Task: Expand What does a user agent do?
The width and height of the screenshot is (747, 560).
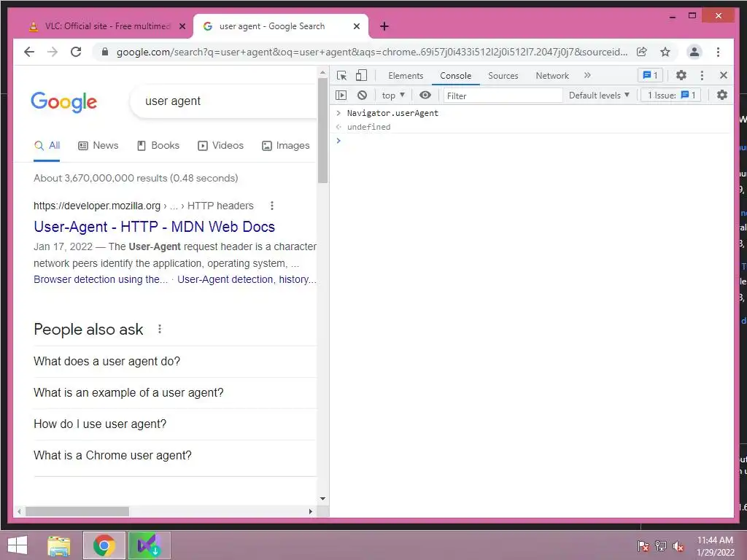Action: point(175,362)
